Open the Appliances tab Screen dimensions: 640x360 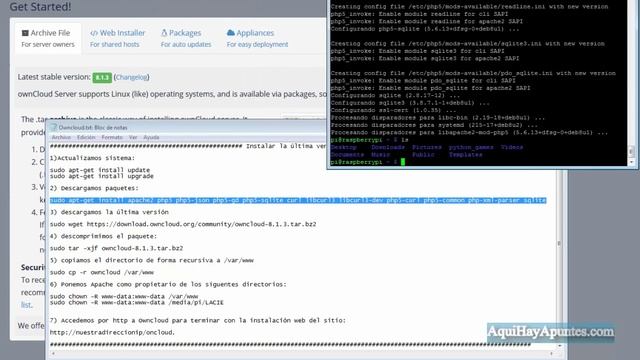click(x=257, y=38)
